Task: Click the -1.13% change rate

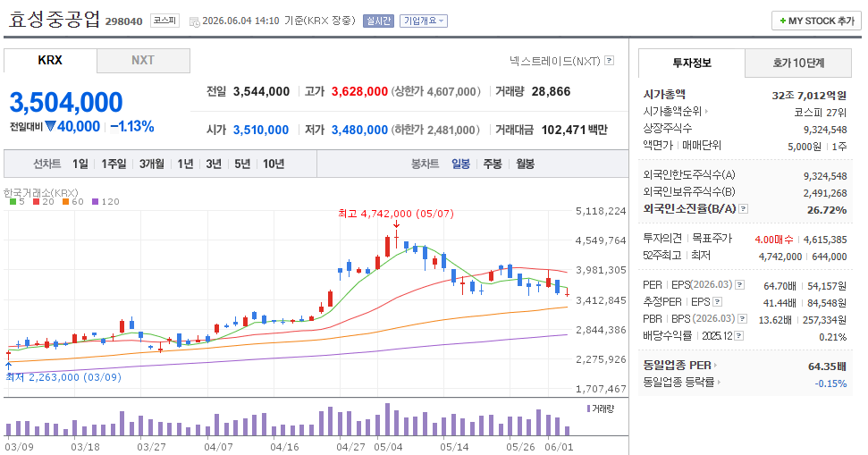Action: click(132, 126)
